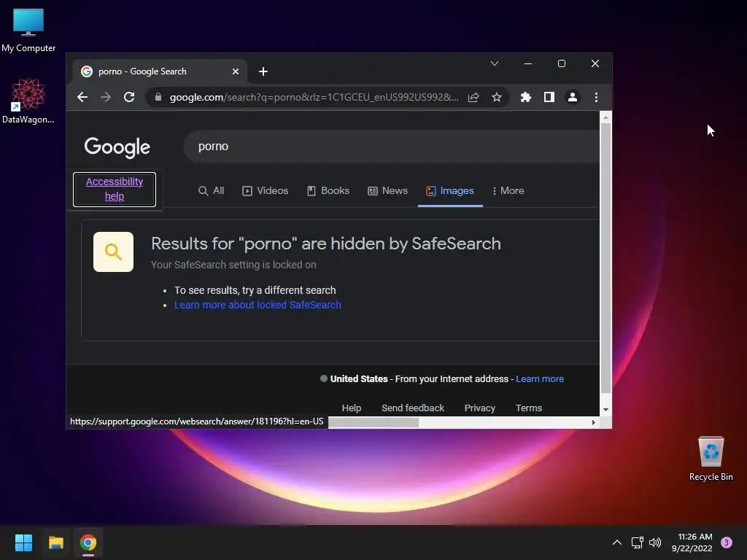Show hidden system tray icons
This screenshot has width=747, height=560.
pyautogui.click(x=617, y=542)
